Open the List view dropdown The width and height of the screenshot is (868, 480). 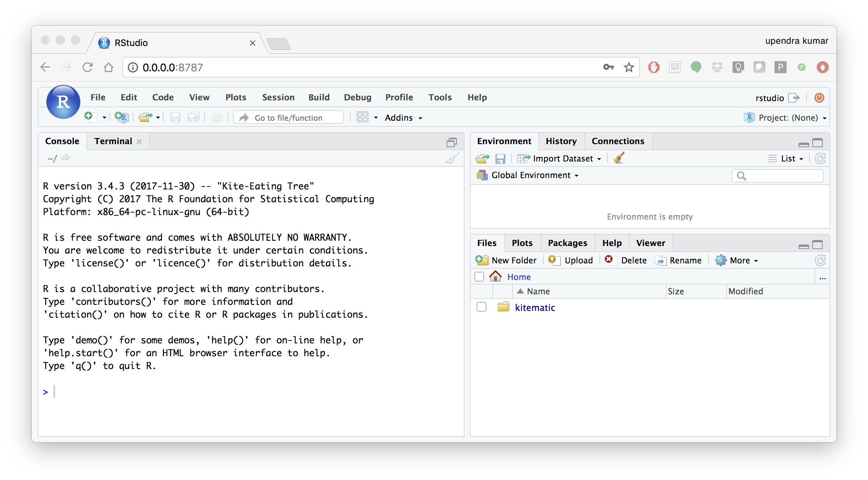[x=786, y=158]
